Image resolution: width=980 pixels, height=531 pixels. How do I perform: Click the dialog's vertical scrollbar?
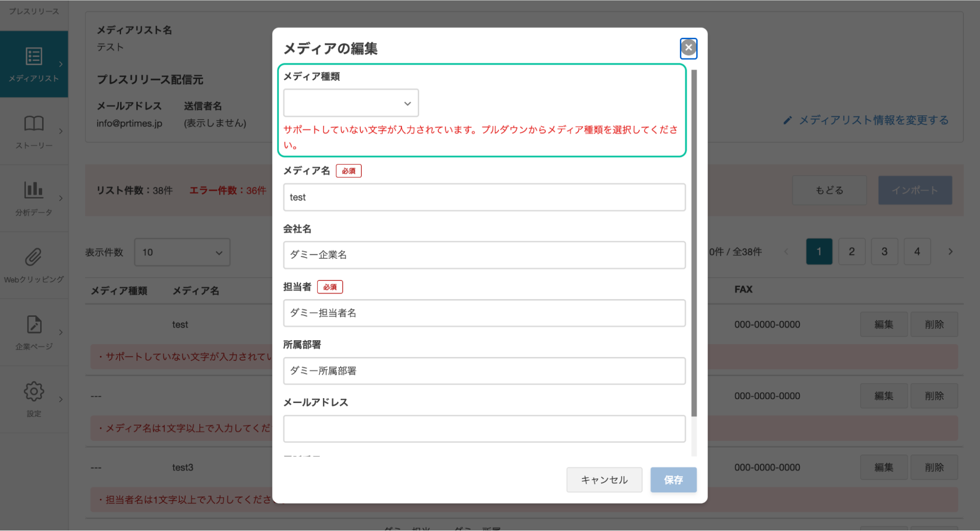[x=694, y=243]
